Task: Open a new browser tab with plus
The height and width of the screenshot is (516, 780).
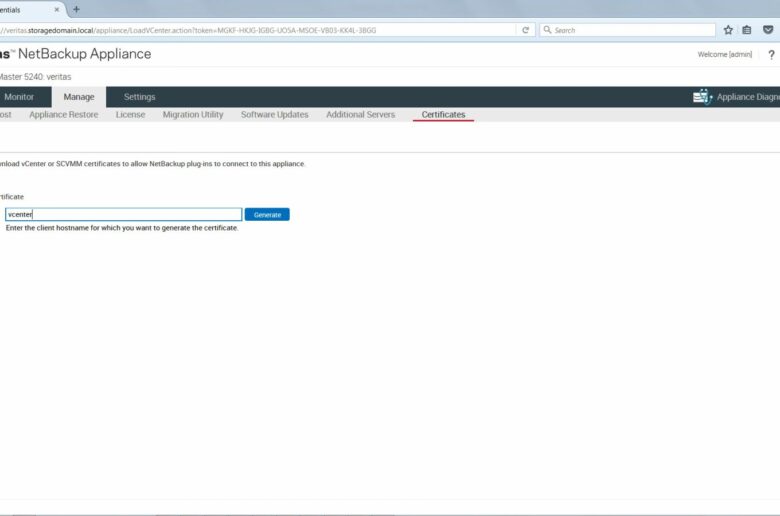Action: click(x=76, y=9)
